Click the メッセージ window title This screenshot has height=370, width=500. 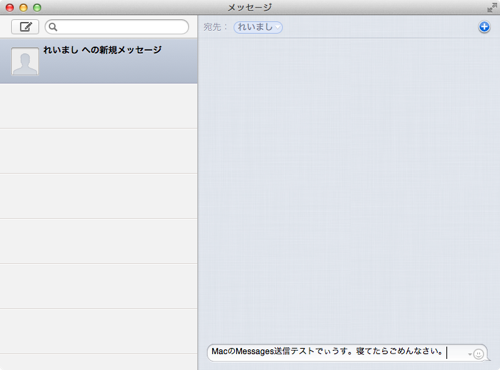click(250, 7)
